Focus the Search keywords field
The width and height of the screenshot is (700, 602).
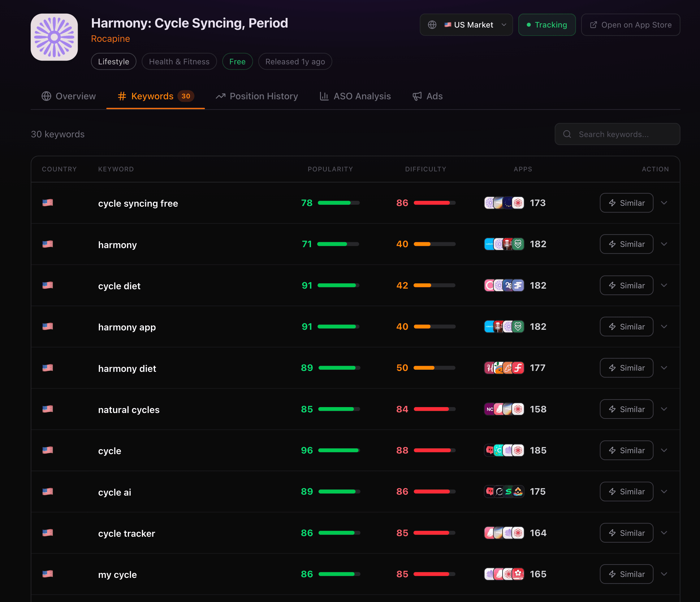[617, 134]
